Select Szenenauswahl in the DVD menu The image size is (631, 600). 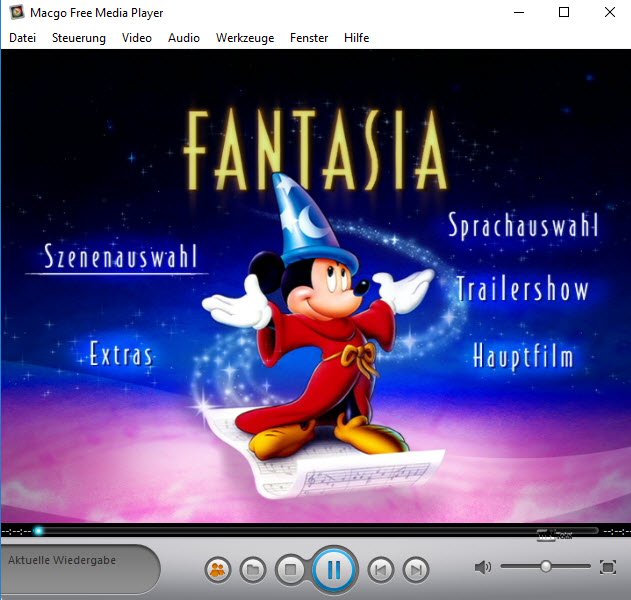pyautogui.click(x=120, y=256)
